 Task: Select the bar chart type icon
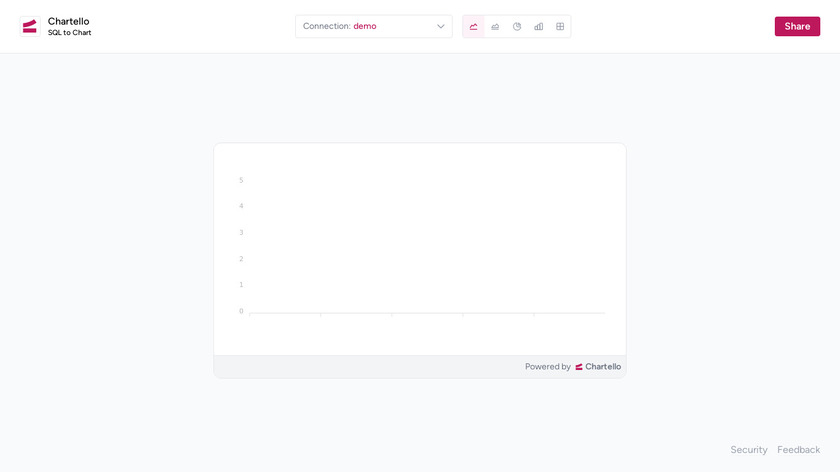coord(539,26)
